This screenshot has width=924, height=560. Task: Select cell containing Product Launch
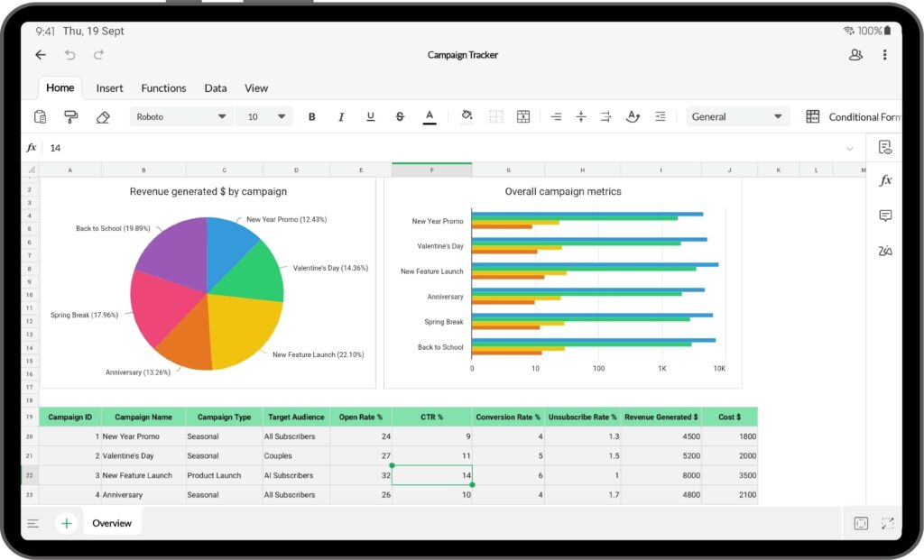[x=224, y=475]
